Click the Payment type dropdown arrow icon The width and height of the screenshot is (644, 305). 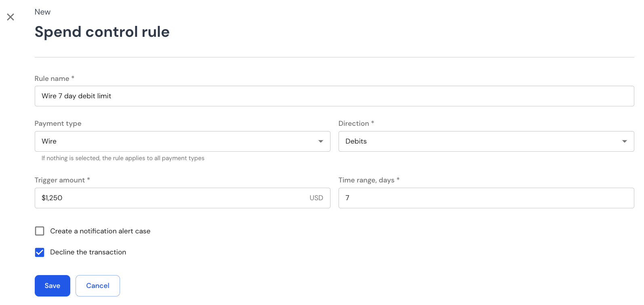[321, 141]
